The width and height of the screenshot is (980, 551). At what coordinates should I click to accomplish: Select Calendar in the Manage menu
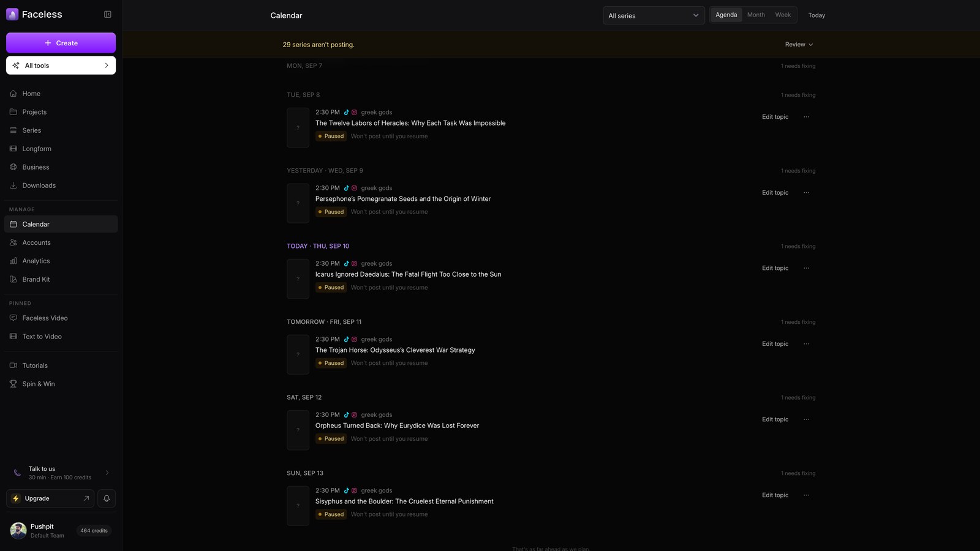click(61, 224)
